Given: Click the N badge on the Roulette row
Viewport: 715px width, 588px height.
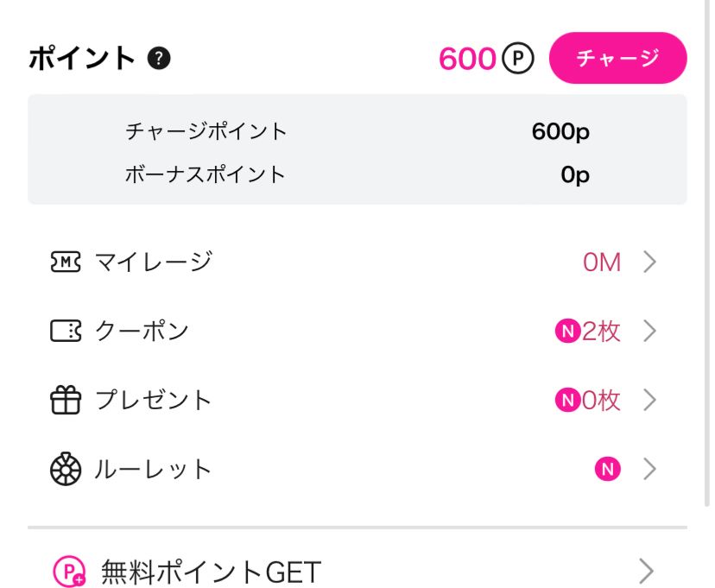Looking at the screenshot, I should coord(607,469).
